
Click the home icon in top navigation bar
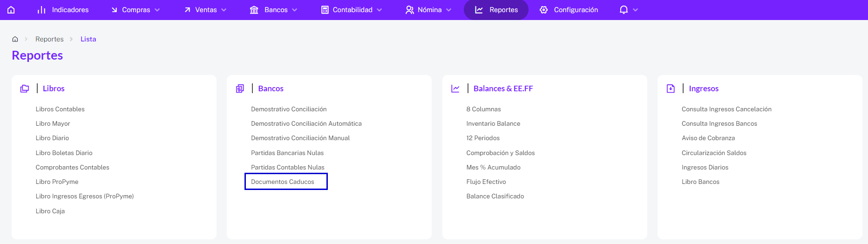click(x=11, y=10)
